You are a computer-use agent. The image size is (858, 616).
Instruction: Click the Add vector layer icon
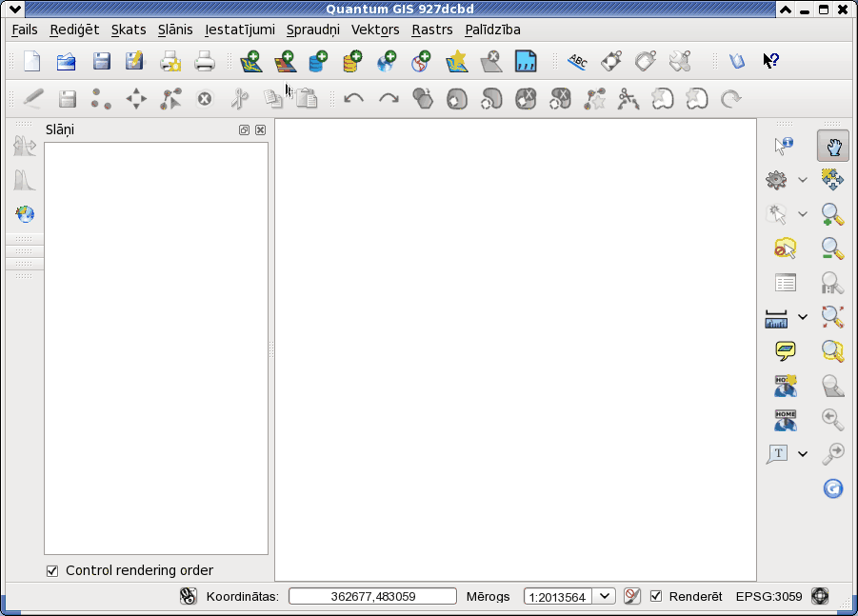(251, 61)
